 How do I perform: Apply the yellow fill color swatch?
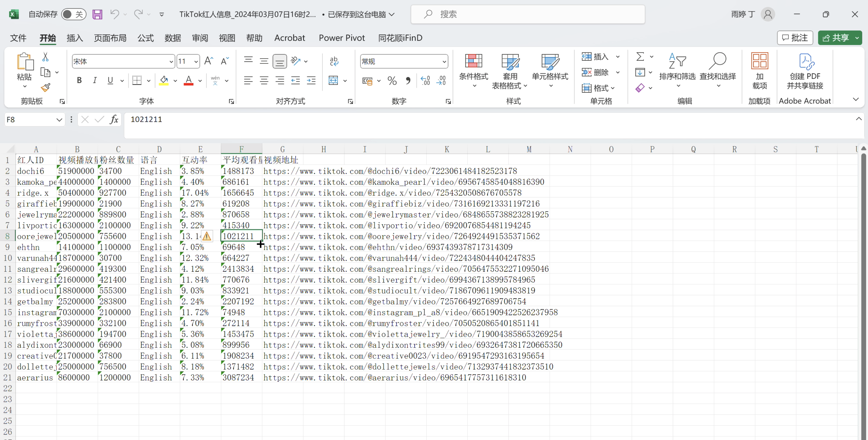tap(164, 81)
